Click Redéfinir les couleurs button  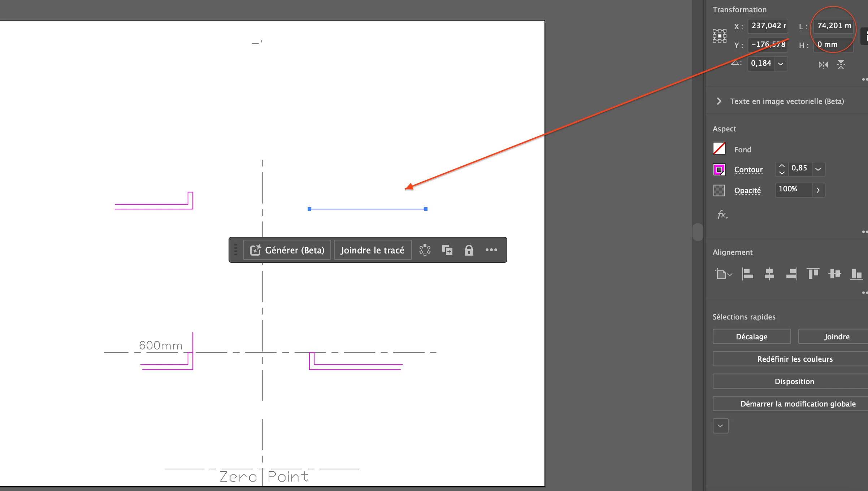(794, 359)
